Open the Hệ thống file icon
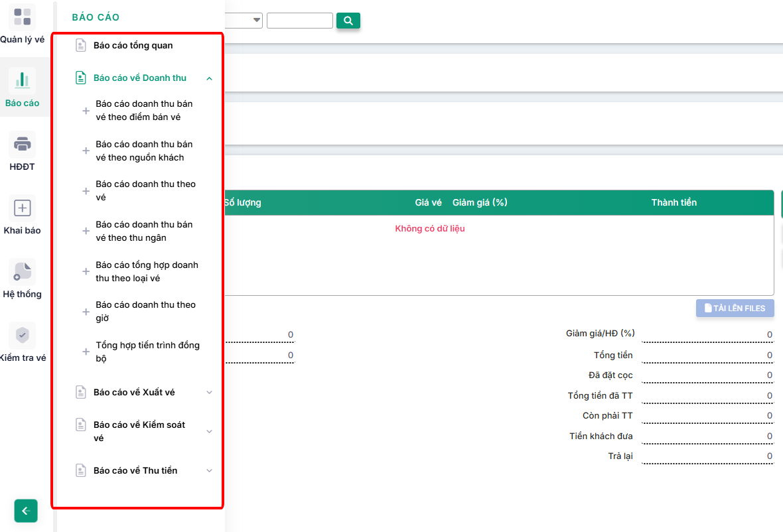The width and height of the screenshot is (783, 532). [23, 271]
